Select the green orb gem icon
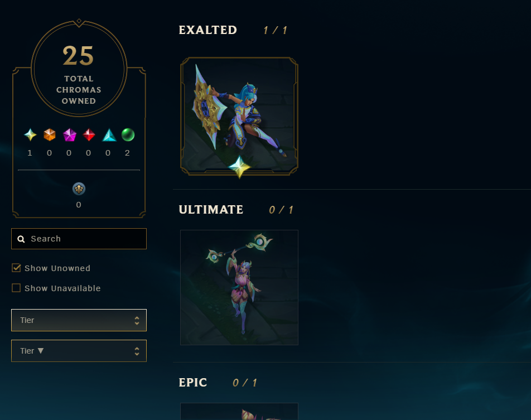Viewport: 531px width, 420px height. pyautogui.click(x=128, y=134)
